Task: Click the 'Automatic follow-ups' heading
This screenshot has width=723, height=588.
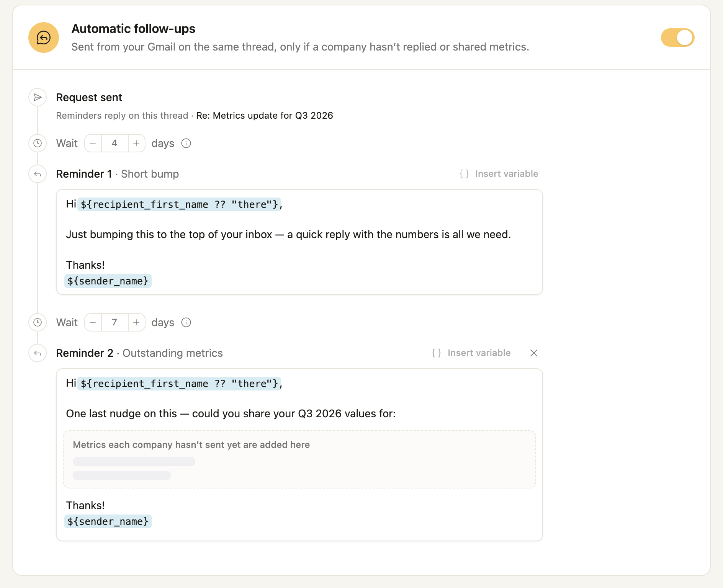Action: coord(134,29)
